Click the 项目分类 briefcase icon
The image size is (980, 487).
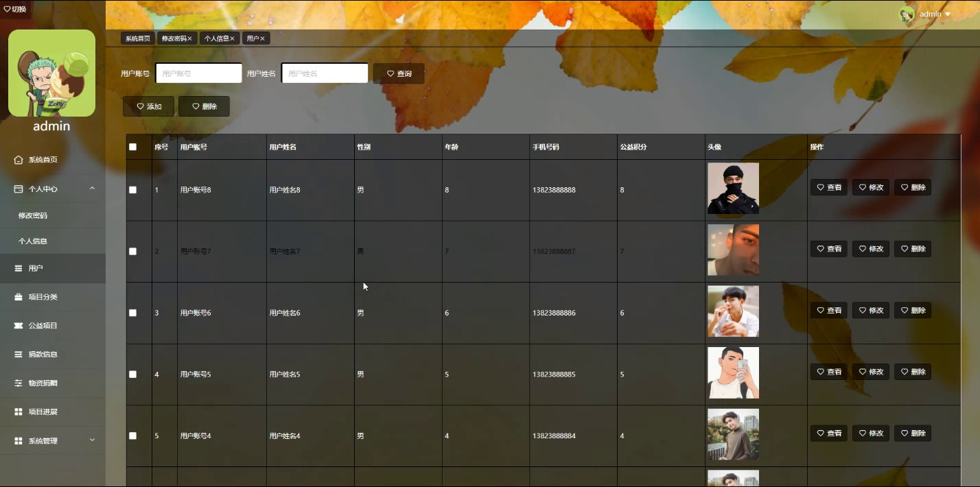(19, 297)
